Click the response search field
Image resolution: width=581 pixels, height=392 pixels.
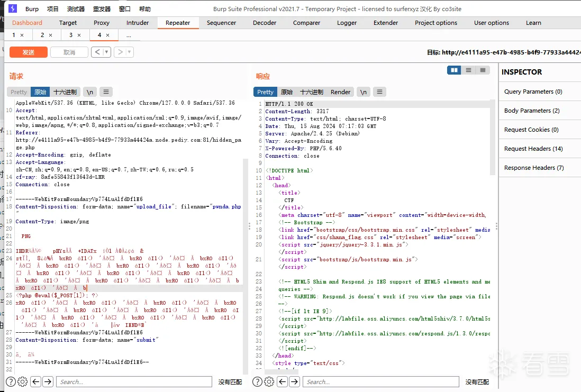pos(381,381)
